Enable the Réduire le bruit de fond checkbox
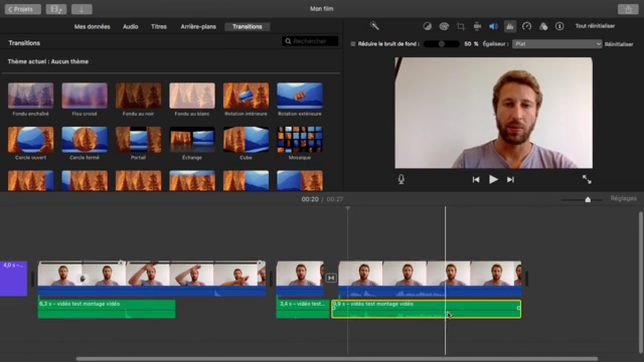Screen dimensions: 644x362 pyautogui.click(x=353, y=44)
